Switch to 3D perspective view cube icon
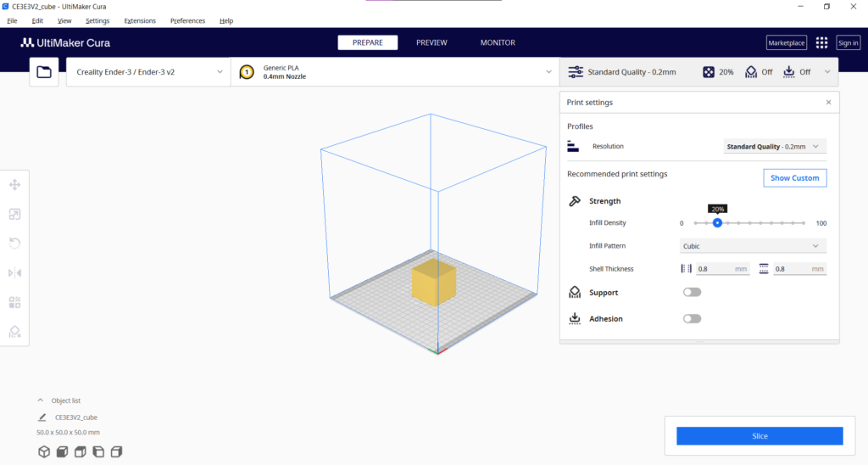 pyautogui.click(x=44, y=451)
